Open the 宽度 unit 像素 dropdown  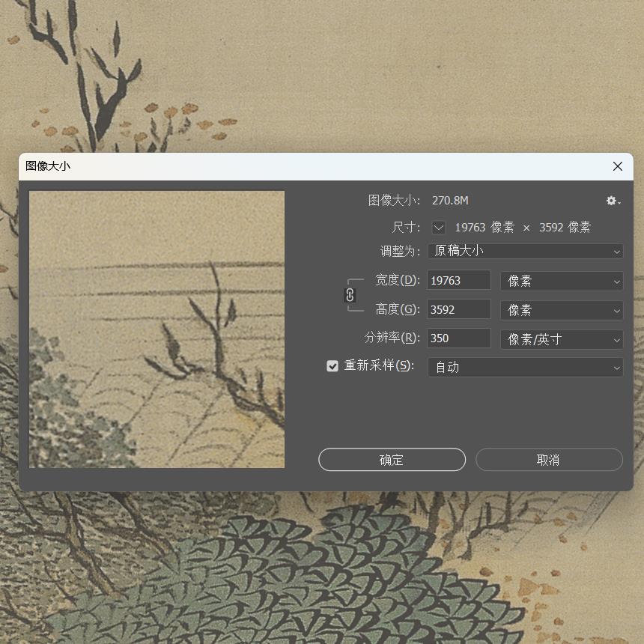562,281
